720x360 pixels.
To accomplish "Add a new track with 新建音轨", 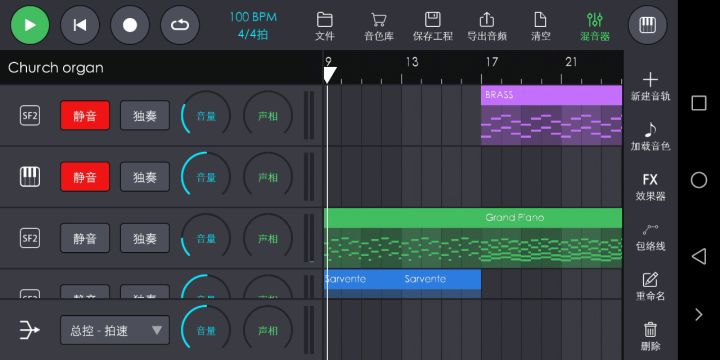I will (x=650, y=86).
